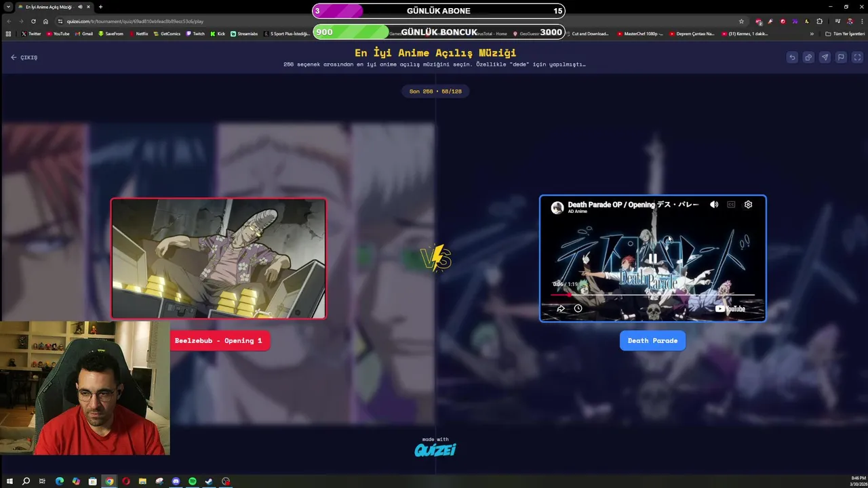This screenshot has width=868, height=488.
Task: Choose the Death Parade button
Action: 652,341
